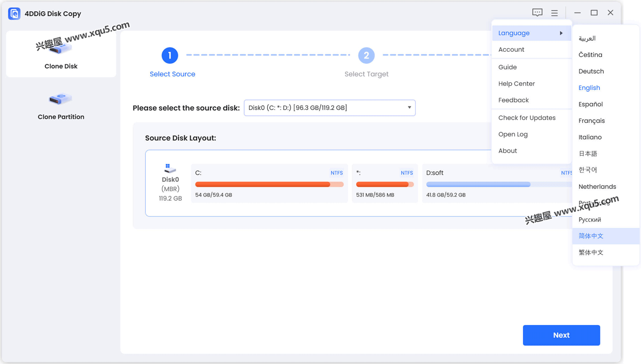Open the feedback chat icon in title bar

(x=537, y=13)
